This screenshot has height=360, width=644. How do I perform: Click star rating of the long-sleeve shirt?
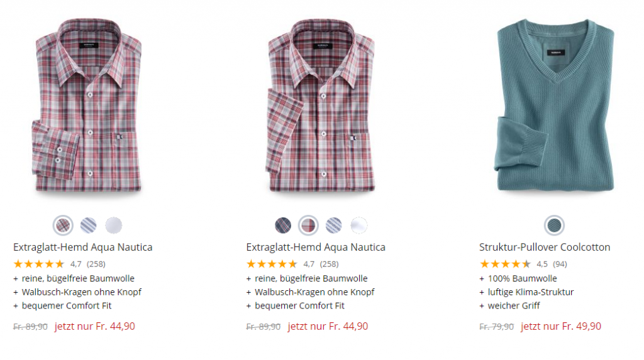click(38, 264)
